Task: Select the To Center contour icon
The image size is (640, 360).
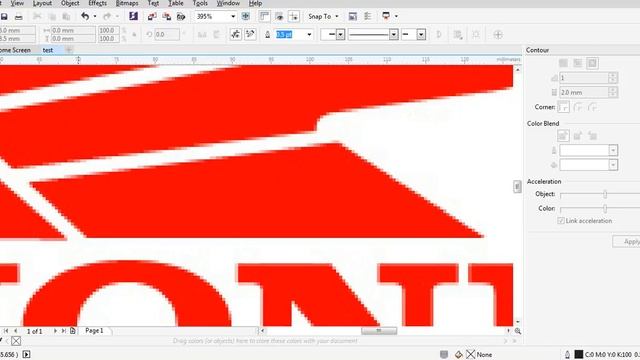Action: tap(563, 63)
